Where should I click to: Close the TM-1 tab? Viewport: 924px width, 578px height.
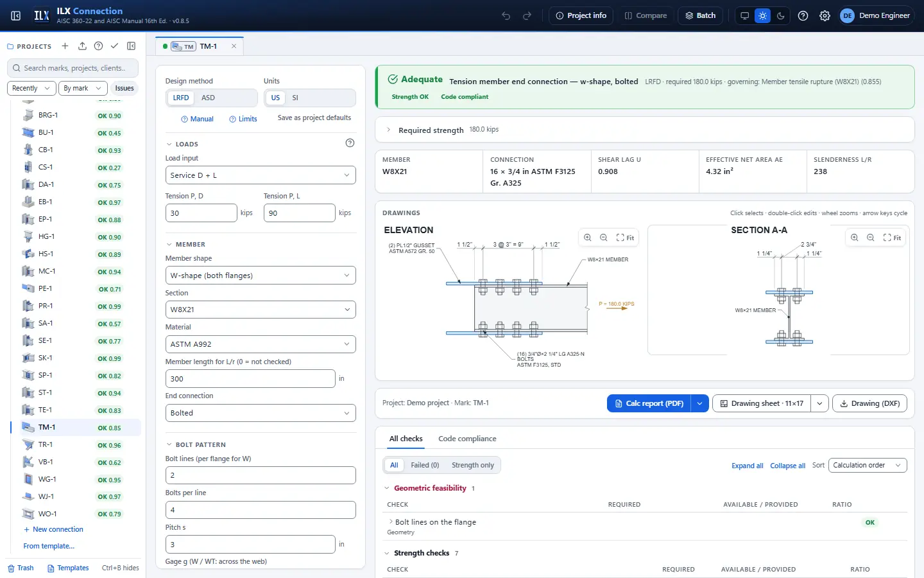coord(234,46)
